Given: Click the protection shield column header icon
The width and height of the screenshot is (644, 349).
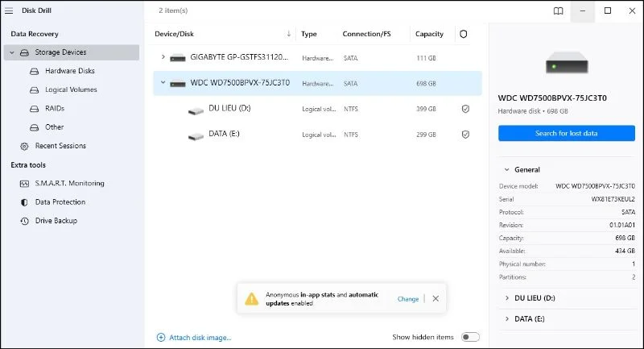Looking at the screenshot, I should click(464, 34).
